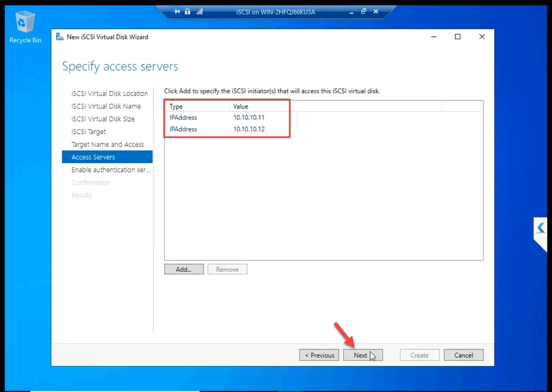Click the Add... button
Screen dimensions: 552x392
[x=184, y=269]
